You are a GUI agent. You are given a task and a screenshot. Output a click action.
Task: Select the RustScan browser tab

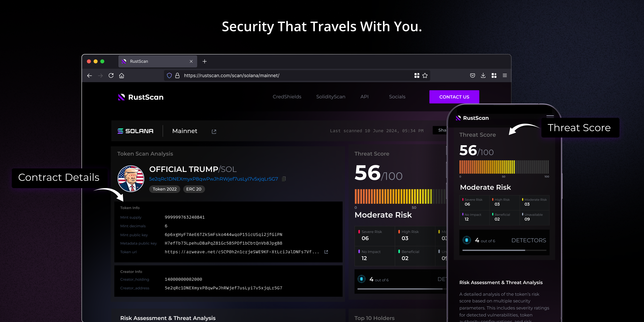[x=157, y=61]
